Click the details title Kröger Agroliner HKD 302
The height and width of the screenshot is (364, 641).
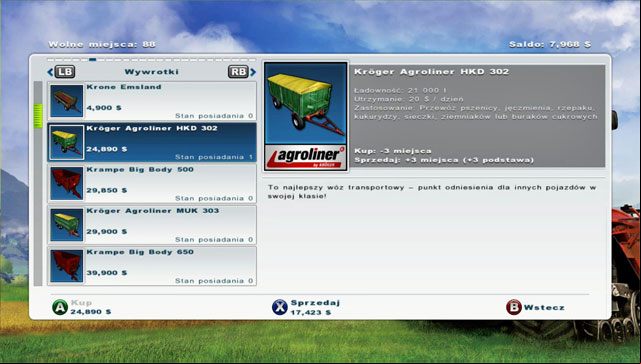tap(431, 72)
